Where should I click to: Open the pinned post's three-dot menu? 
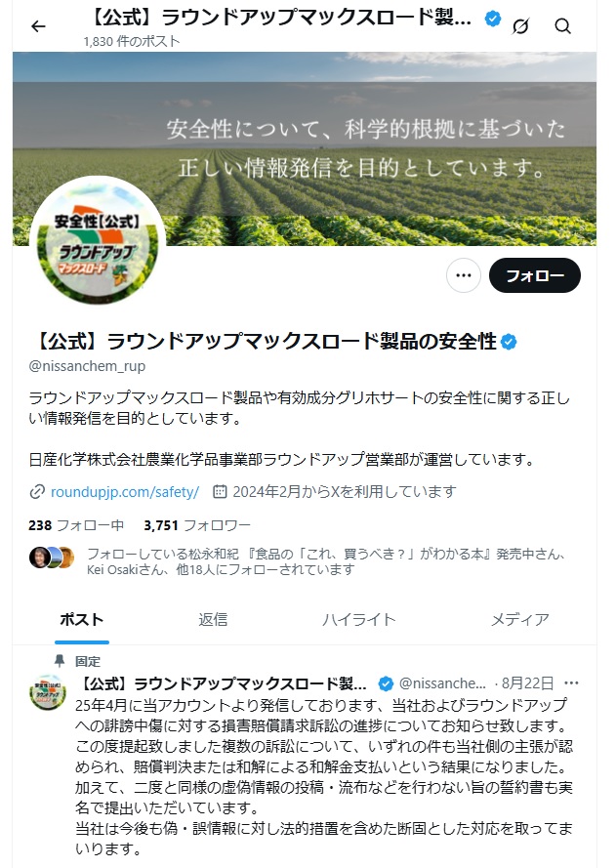tap(571, 683)
